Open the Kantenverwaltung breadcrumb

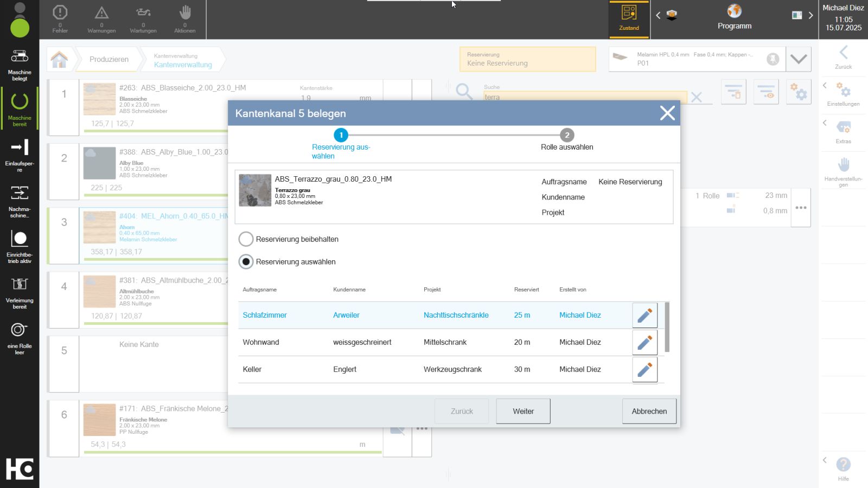coord(183,60)
